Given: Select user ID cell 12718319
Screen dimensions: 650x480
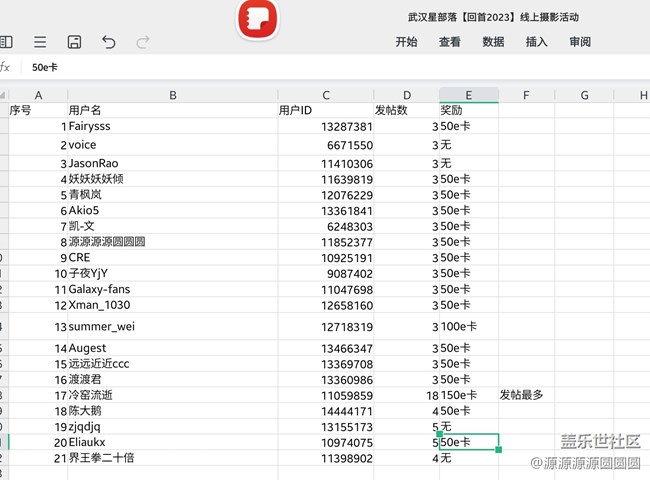Looking at the screenshot, I should point(326,327).
